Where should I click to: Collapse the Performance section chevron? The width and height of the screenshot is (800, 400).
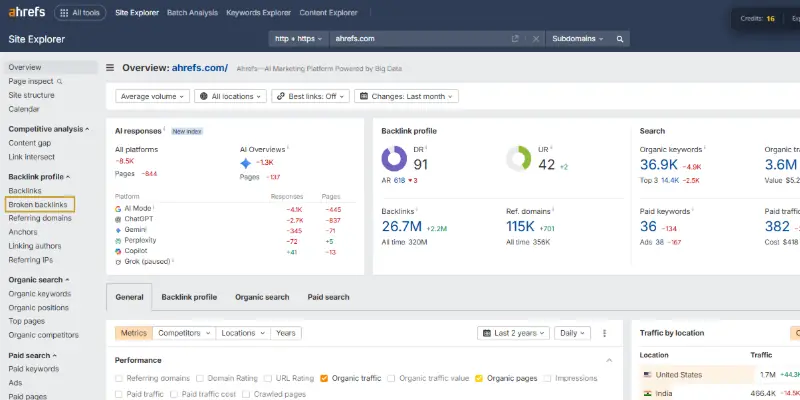609,360
